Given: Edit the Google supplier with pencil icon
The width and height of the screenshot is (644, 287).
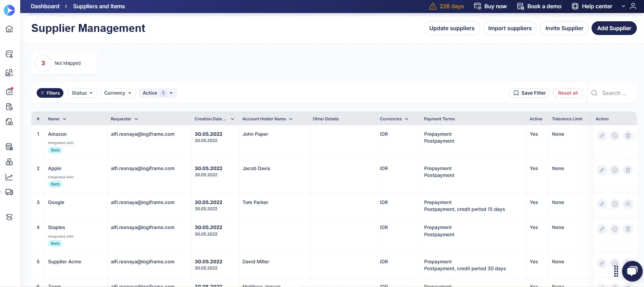Looking at the screenshot, I should [602, 204].
